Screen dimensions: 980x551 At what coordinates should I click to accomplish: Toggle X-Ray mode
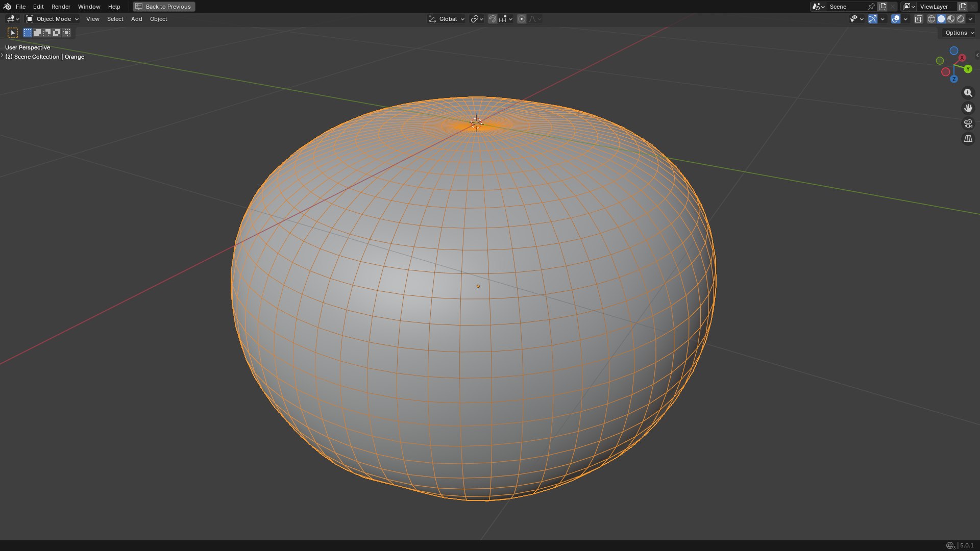click(x=918, y=19)
